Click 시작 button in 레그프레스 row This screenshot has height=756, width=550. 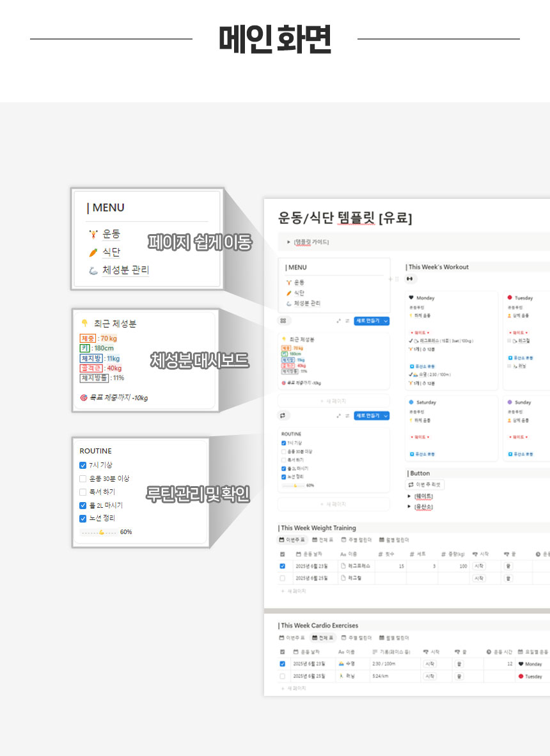tap(478, 566)
